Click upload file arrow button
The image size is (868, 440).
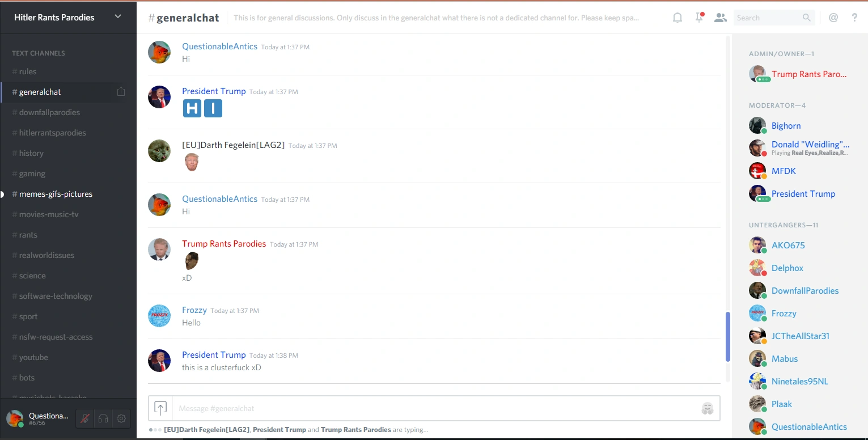(x=160, y=408)
